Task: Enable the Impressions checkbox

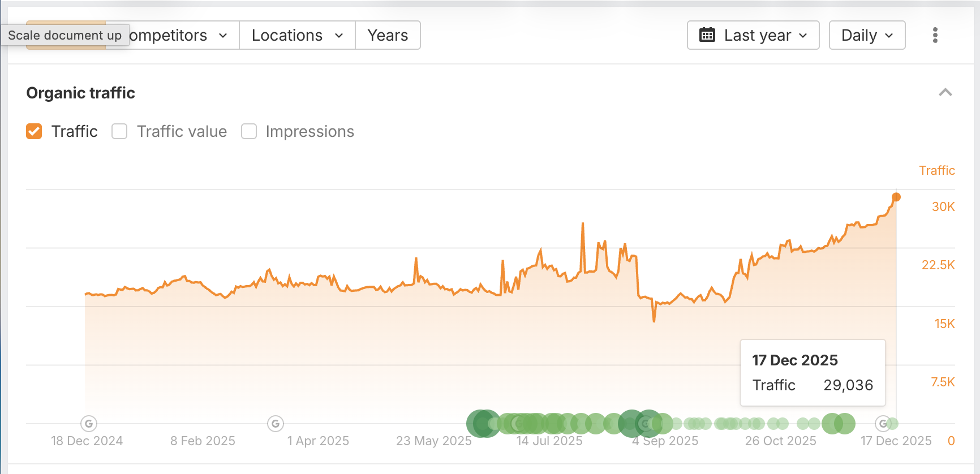Action: click(x=249, y=131)
